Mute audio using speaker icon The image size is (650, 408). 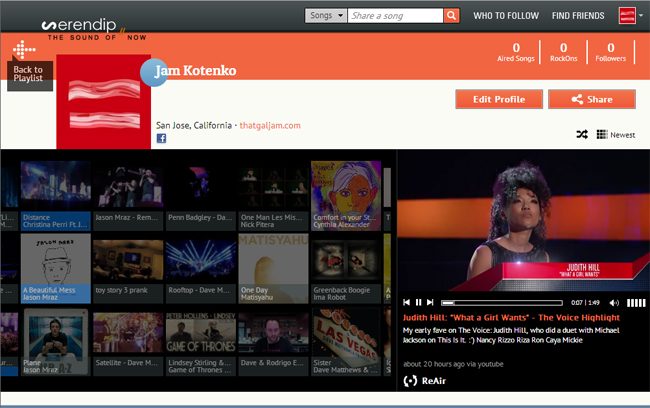(x=614, y=303)
